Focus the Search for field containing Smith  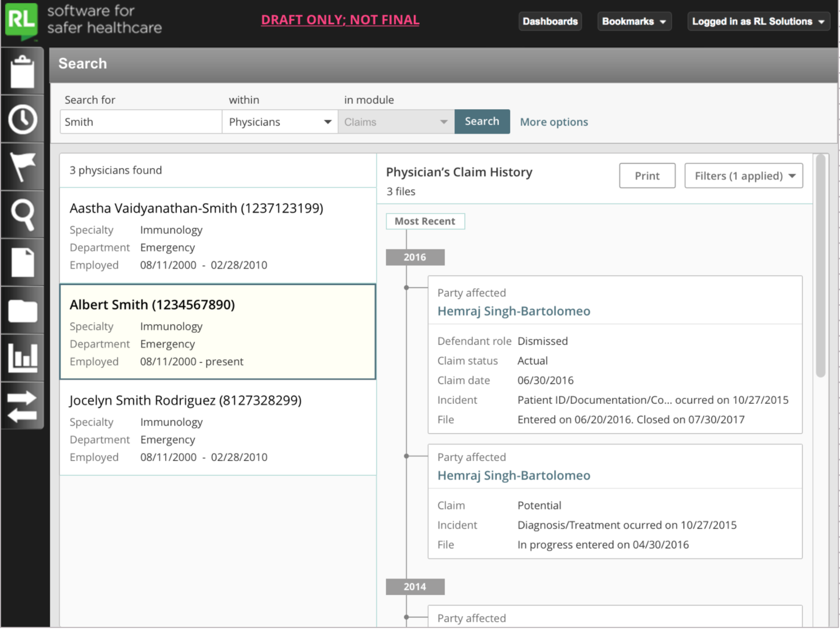coord(141,122)
